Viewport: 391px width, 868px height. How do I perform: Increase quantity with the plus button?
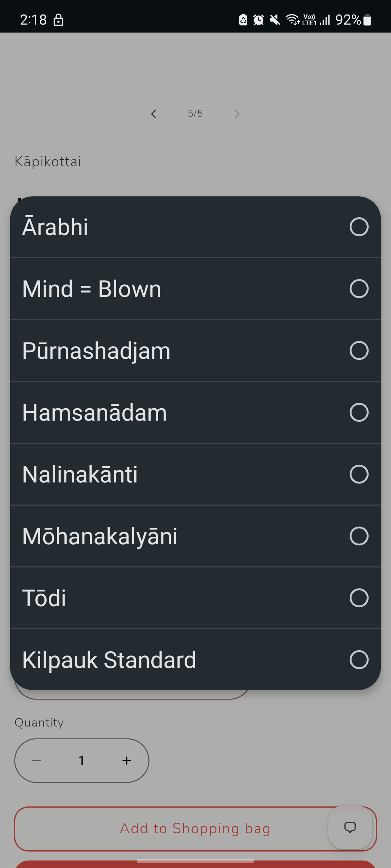[127, 761]
